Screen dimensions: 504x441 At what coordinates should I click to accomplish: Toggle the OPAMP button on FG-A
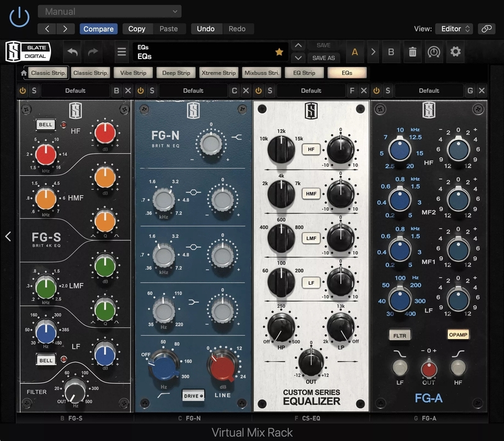pyautogui.click(x=458, y=335)
